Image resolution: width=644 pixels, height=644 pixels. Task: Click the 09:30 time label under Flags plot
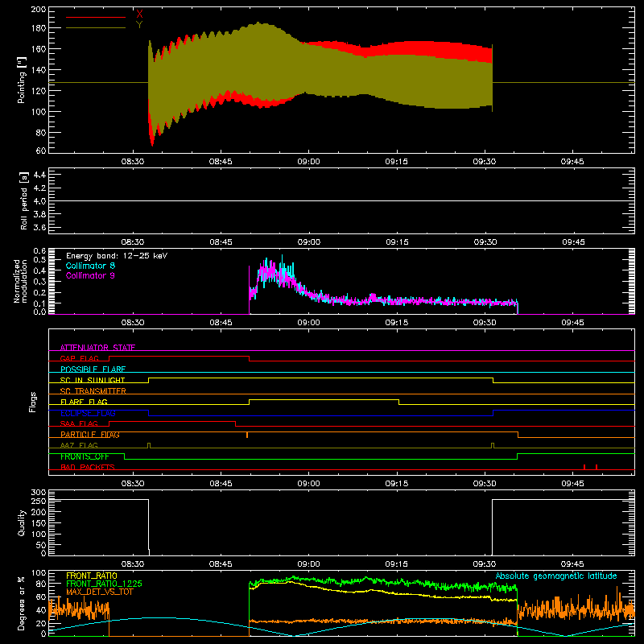point(485,484)
